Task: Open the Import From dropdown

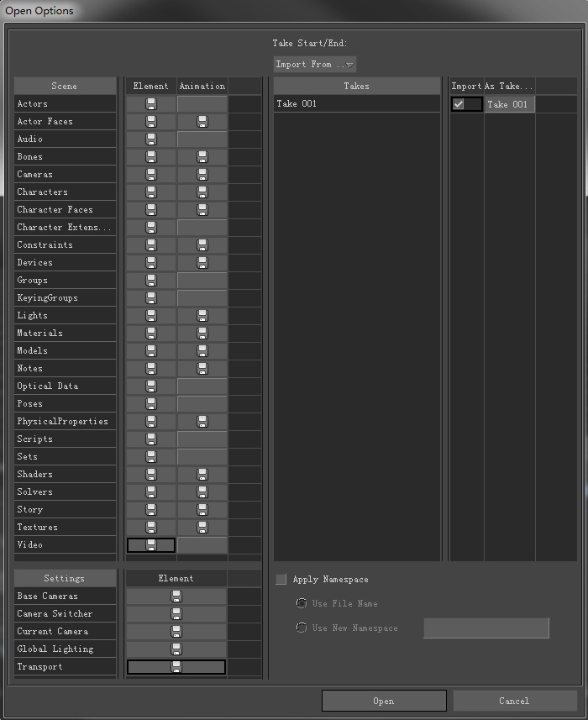Action: click(315, 65)
